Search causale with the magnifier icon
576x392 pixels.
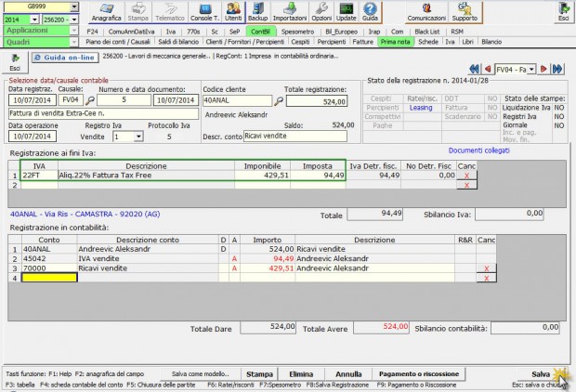(x=90, y=100)
